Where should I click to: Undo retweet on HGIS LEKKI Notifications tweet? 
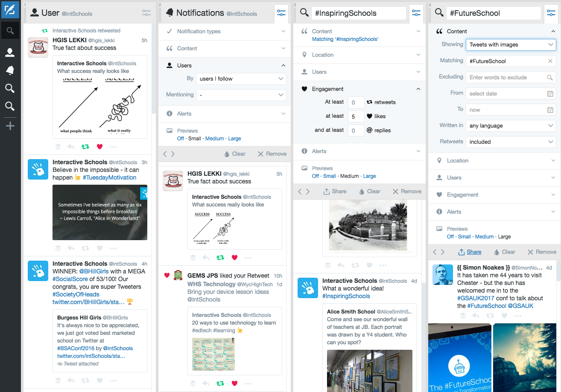point(220,258)
